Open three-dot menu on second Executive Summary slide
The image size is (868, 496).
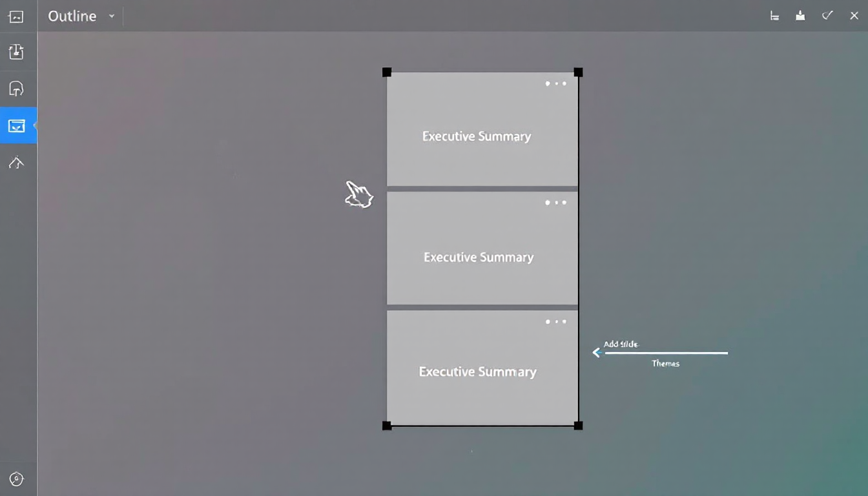(555, 202)
